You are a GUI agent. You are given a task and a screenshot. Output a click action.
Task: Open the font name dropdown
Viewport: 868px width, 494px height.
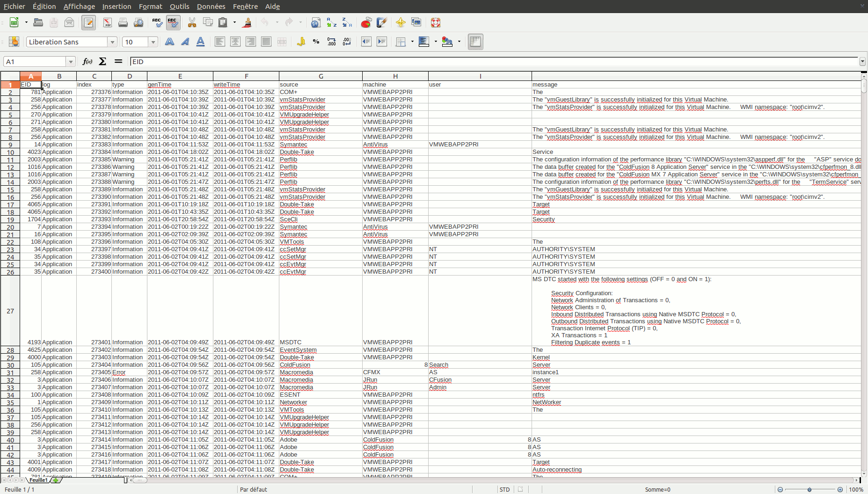112,42
